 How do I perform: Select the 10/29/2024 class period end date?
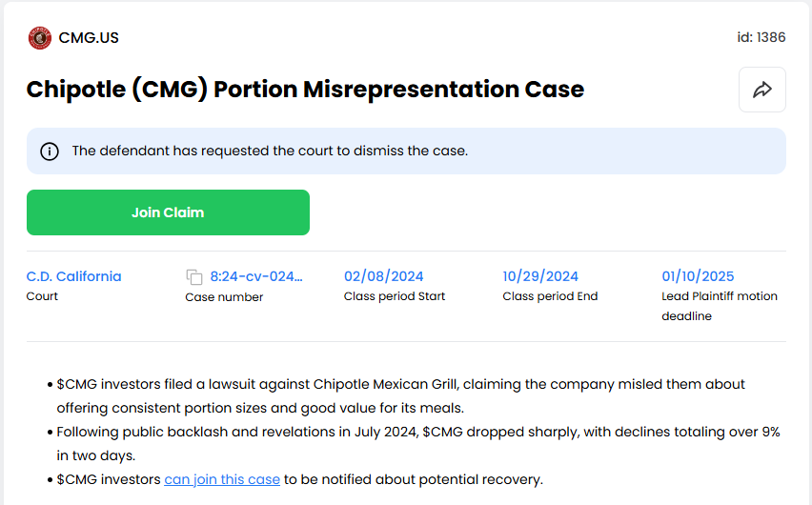click(x=540, y=276)
